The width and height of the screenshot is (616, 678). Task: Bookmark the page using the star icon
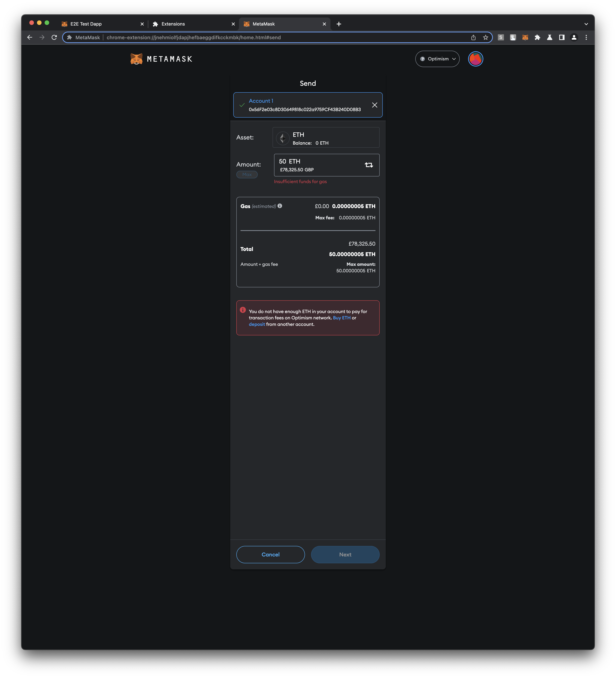click(x=486, y=37)
